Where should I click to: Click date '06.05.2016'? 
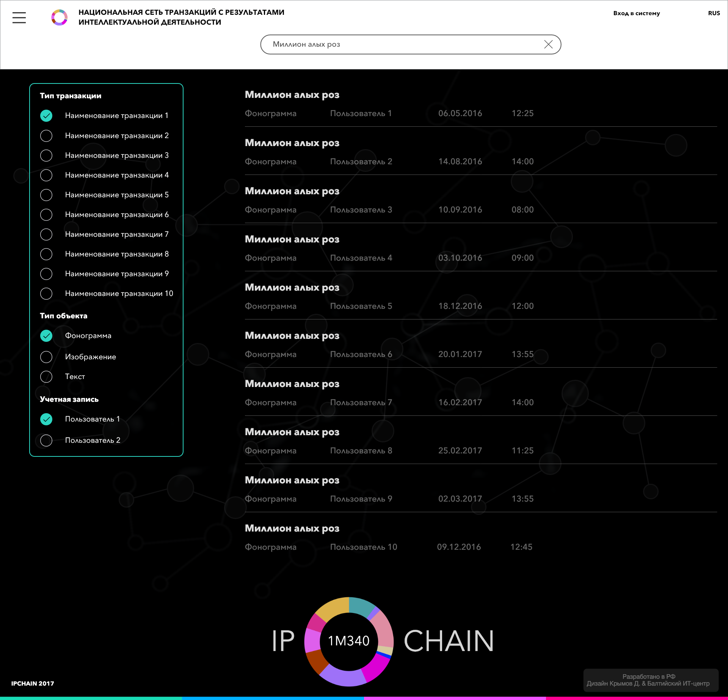(460, 113)
